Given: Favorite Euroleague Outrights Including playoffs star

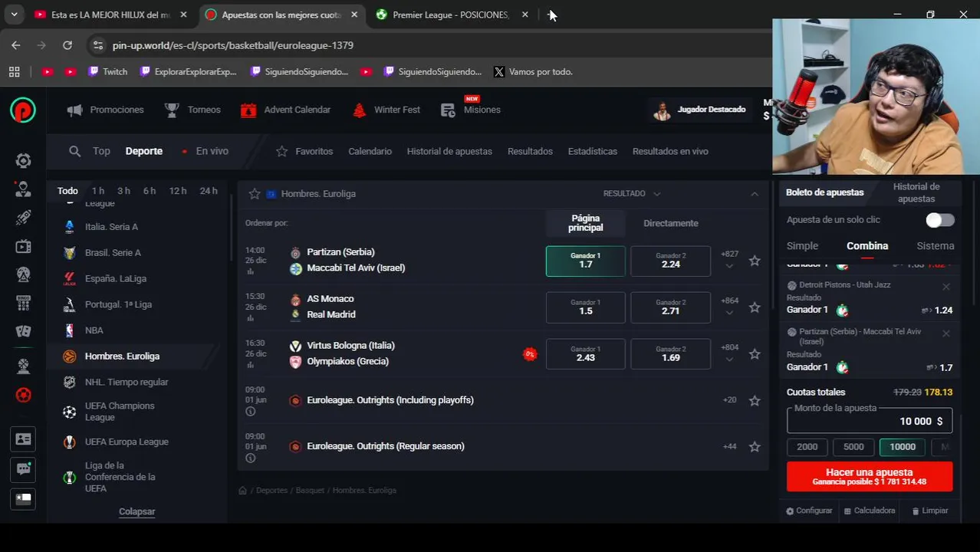Looking at the screenshot, I should [x=755, y=400].
